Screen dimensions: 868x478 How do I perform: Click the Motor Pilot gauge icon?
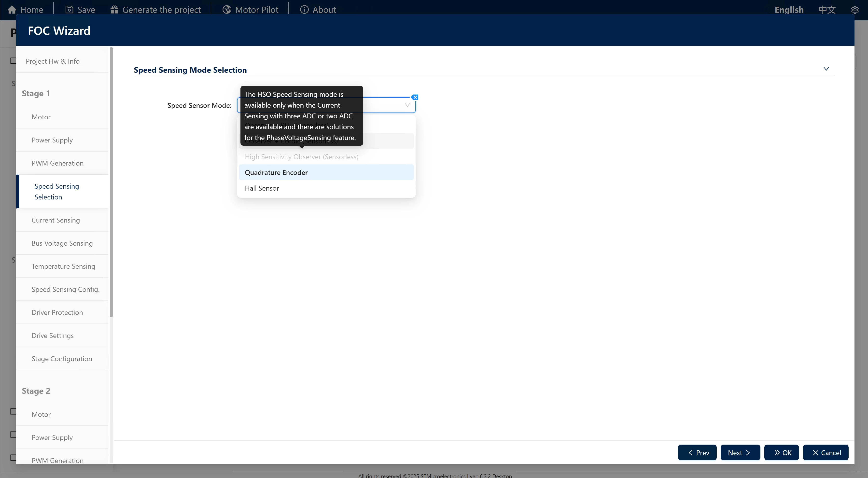(227, 10)
